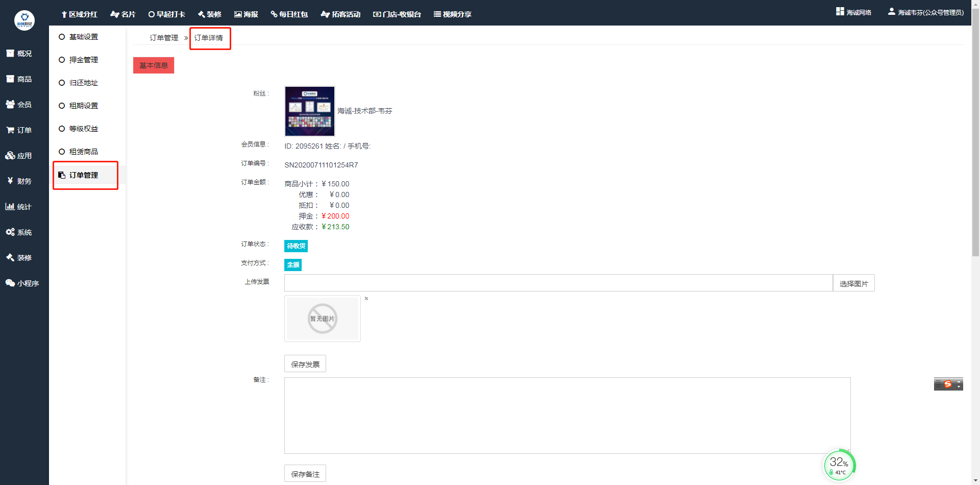Open 早起打卡 in the top navigation
980x485 pixels.
(x=167, y=14)
